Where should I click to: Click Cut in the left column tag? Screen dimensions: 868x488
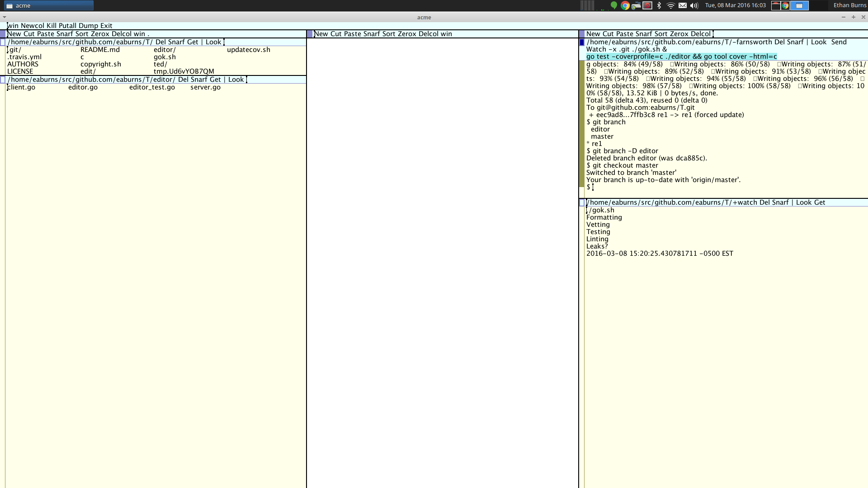(x=29, y=34)
